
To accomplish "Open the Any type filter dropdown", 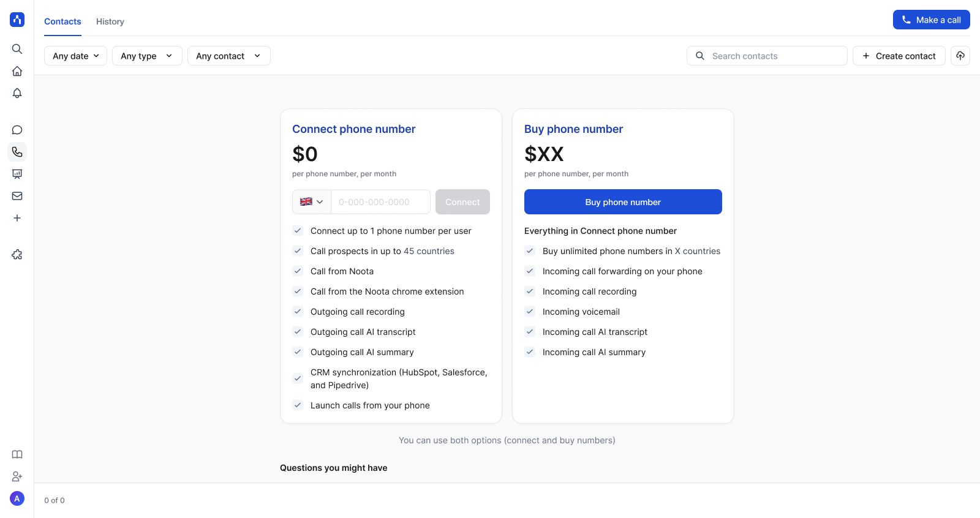I will pos(147,56).
